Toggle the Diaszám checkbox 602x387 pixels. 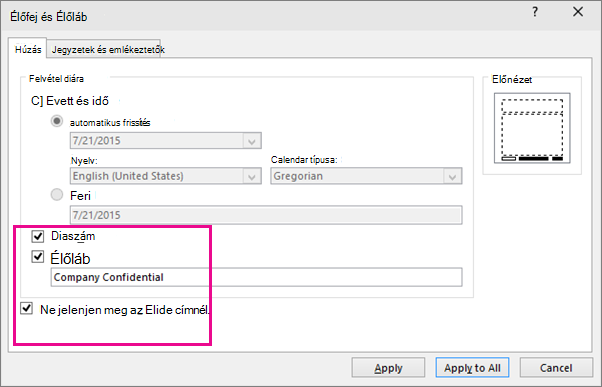click(38, 236)
